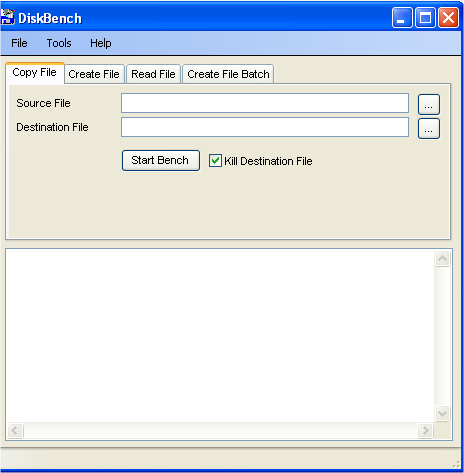Viewport: 464px width, 473px height.
Task: Click the horizontal scroll right arrow
Action: 425,430
